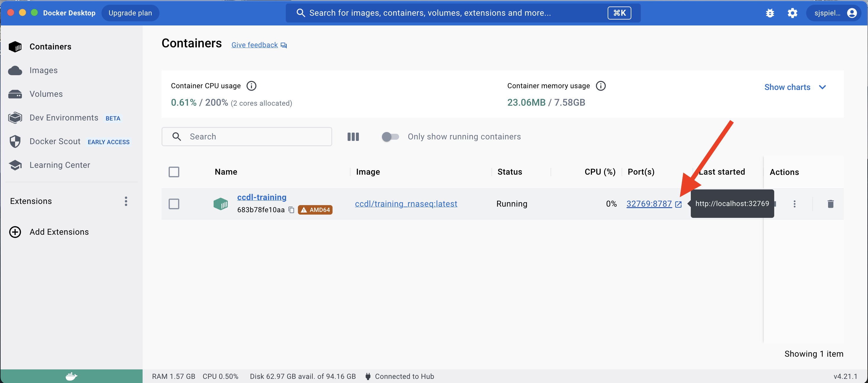Open CPU usage info icon

[x=251, y=86]
